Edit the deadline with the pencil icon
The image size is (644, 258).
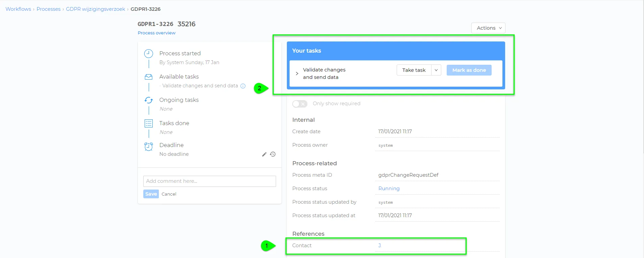tap(264, 154)
